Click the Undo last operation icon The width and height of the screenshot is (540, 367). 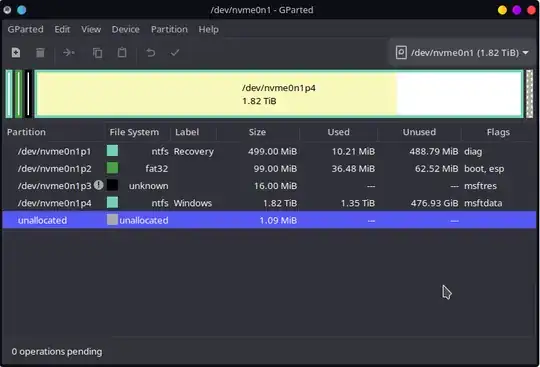(150, 53)
